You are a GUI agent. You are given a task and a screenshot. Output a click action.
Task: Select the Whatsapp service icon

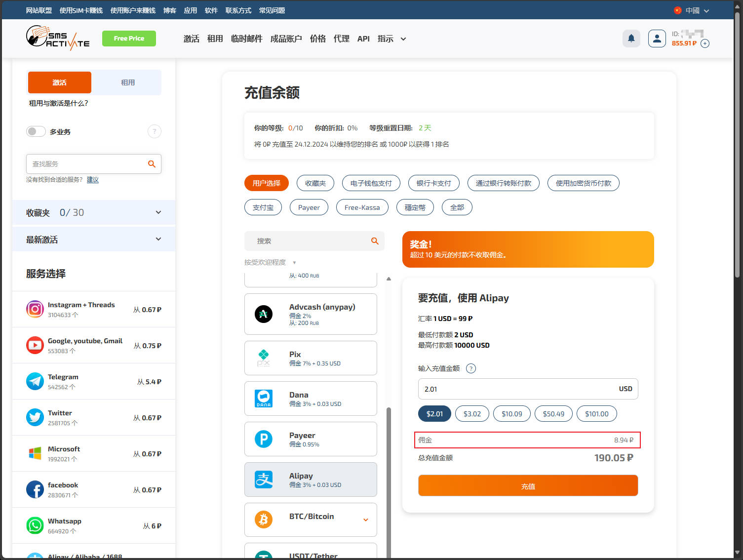tap(35, 525)
